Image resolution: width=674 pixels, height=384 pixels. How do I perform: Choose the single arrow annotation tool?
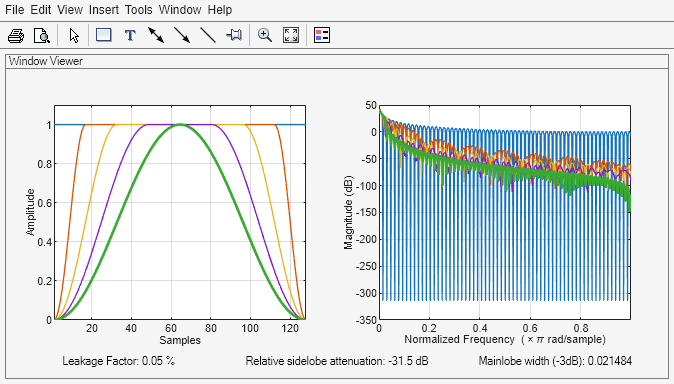pyautogui.click(x=182, y=35)
